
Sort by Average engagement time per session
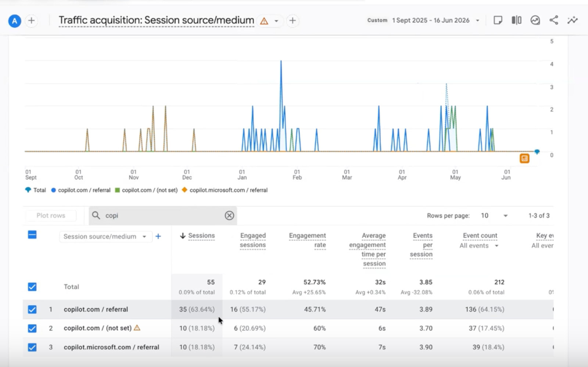click(x=367, y=249)
